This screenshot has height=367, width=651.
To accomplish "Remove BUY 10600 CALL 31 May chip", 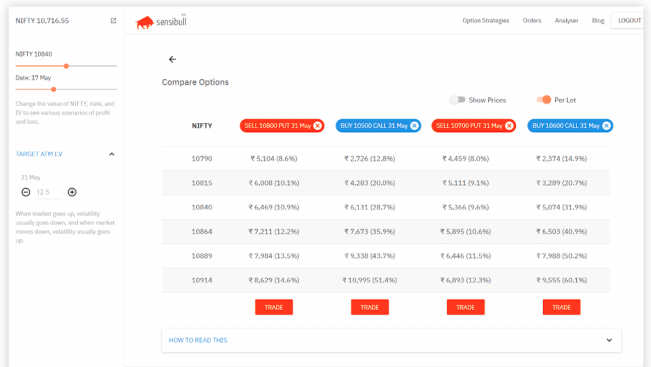I will [606, 125].
